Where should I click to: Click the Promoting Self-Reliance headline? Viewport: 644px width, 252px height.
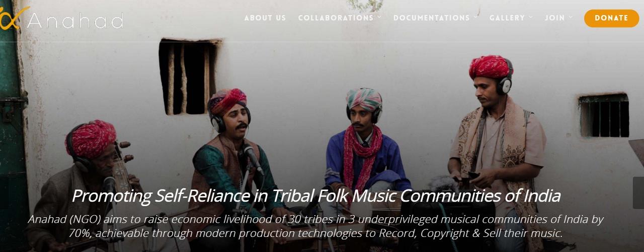point(316,196)
